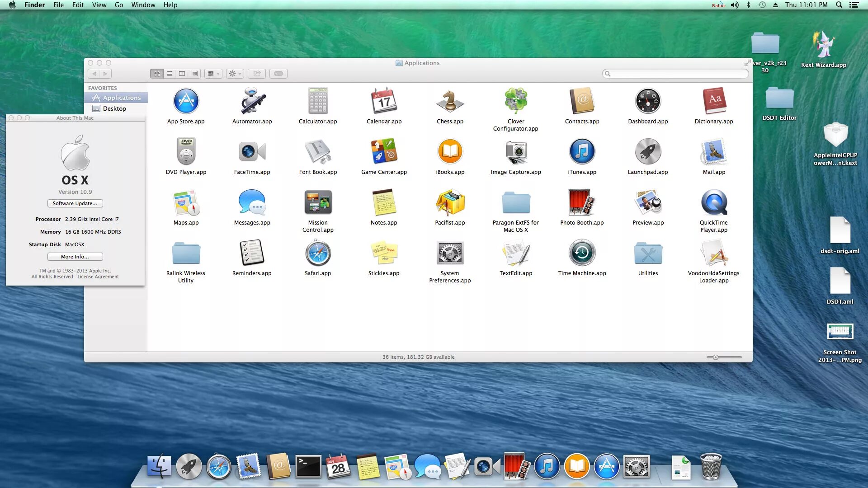Open the View menu in menu bar
The width and height of the screenshot is (868, 488).
coord(99,5)
